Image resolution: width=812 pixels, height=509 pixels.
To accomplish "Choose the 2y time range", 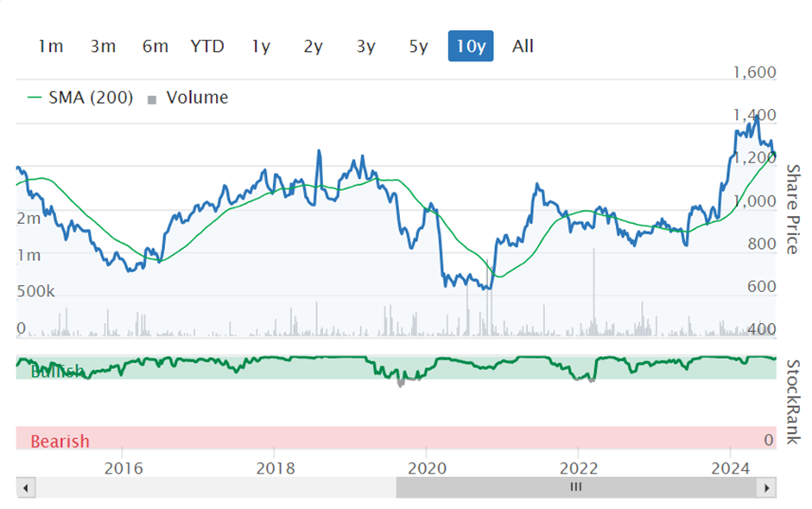I will coord(313,46).
